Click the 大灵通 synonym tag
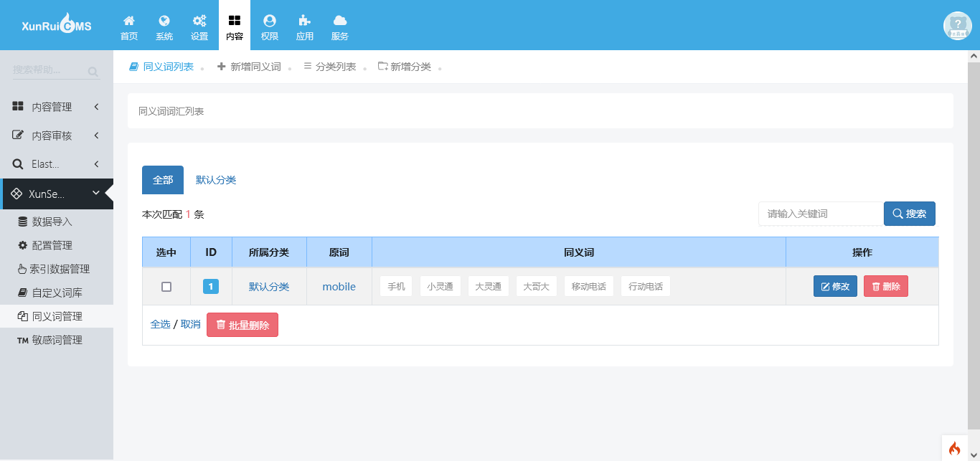The width and height of the screenshot is (980, 461). pos(489,287)
